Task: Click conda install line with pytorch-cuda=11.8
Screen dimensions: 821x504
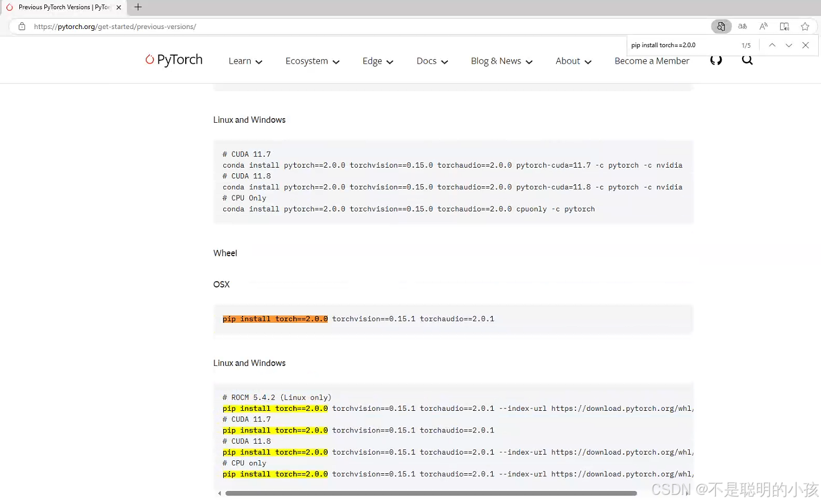Action: (x=452, y=187)
